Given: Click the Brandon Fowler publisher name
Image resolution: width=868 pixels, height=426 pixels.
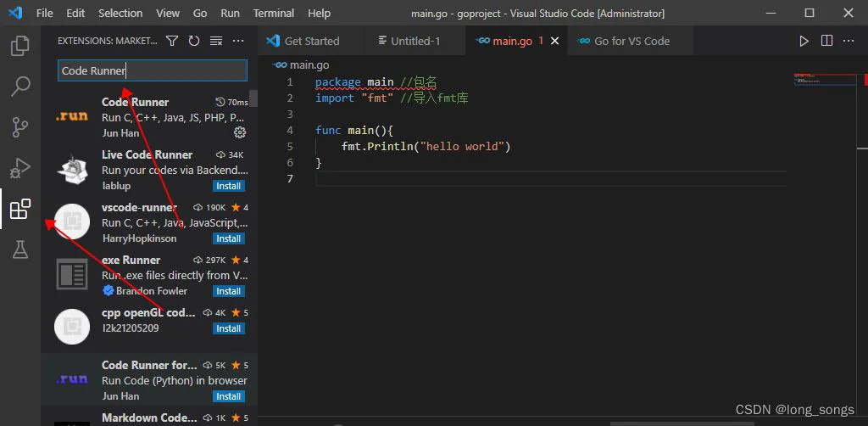Looking at the screenshot, I should click(151, 291).
